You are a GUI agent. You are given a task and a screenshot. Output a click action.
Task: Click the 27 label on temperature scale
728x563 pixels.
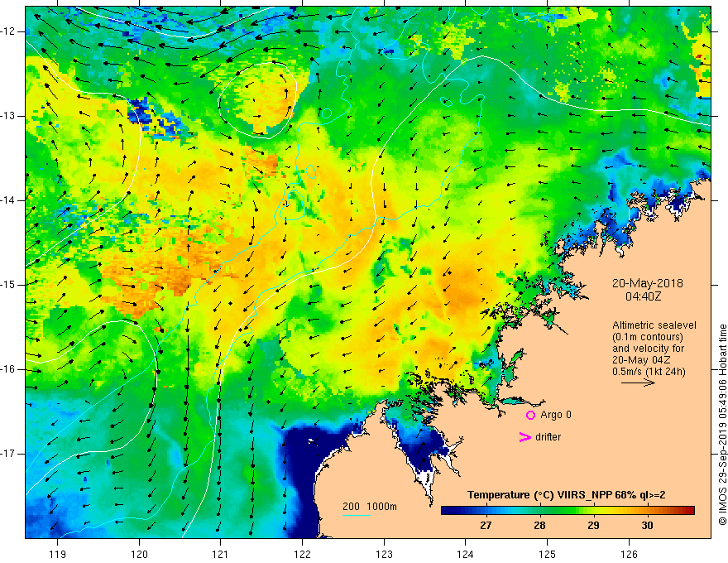pos(486,526)
